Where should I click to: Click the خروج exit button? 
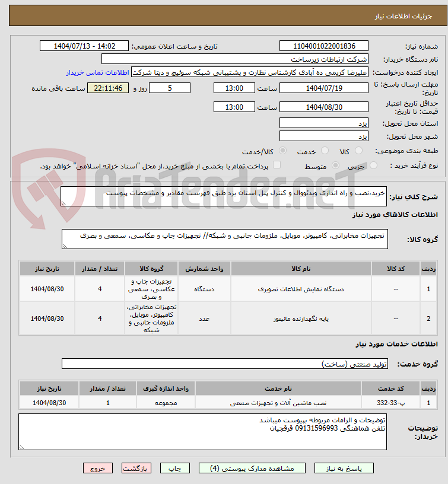pos(98,468)
